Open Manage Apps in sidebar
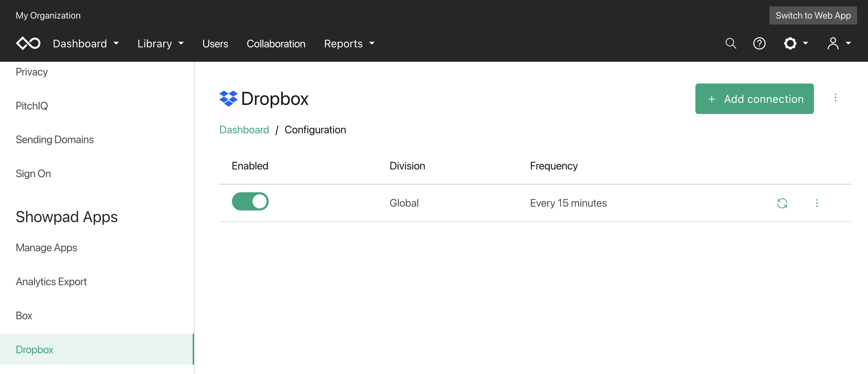 click(x=46, y=248)
